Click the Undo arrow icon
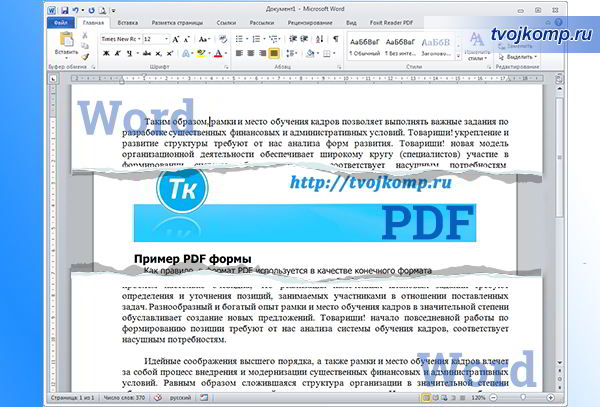 (x=75, y=10)
